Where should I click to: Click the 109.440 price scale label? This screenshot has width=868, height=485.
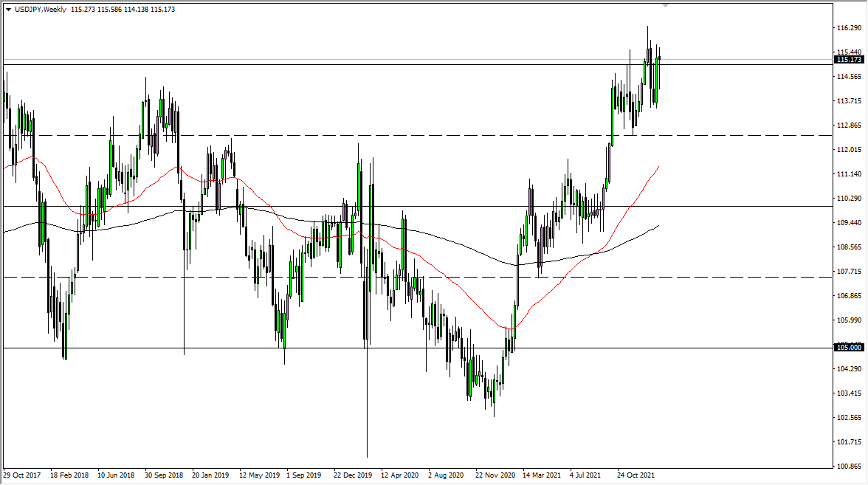(849, 223)
